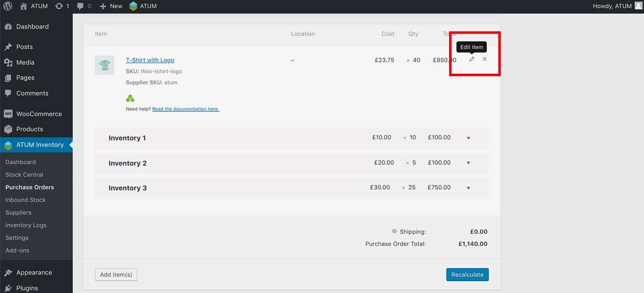Click the user avatar beside Howdy, ATUM
The image size is (644, 293).
tap(638, 6)
